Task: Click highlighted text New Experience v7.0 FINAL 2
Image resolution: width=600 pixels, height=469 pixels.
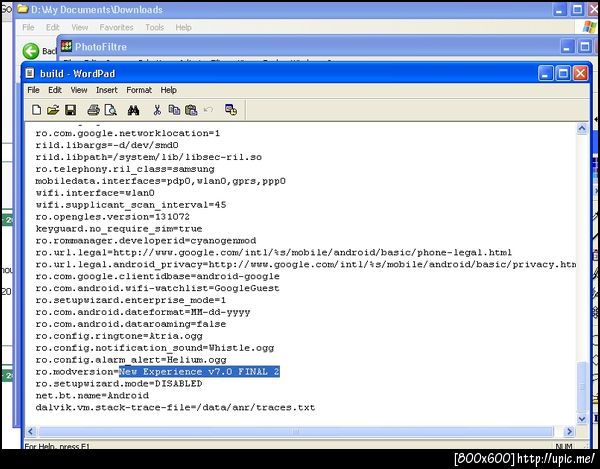Action: [199, 371]
